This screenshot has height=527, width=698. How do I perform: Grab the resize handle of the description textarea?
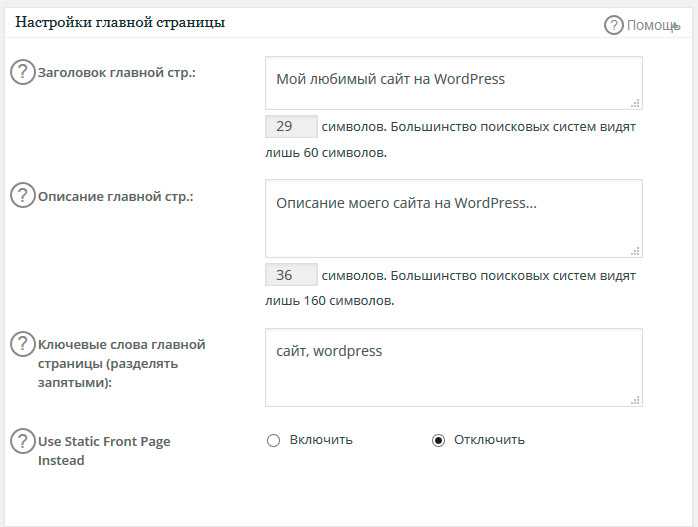[x=636, y=251]
